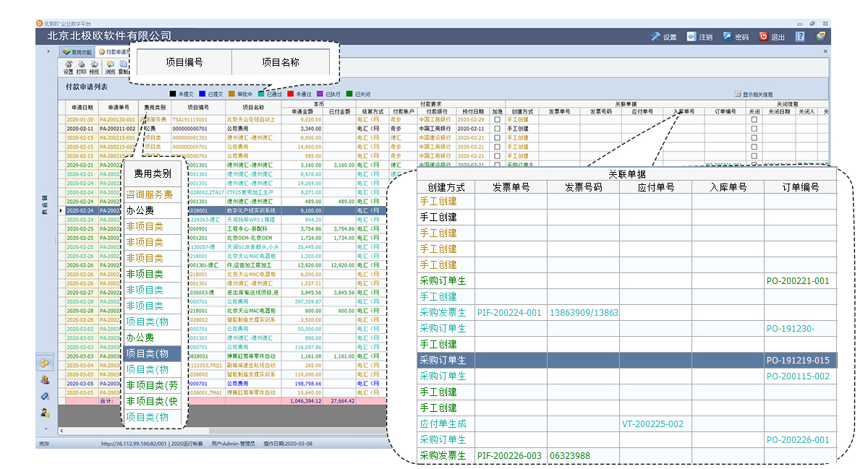The image size is (868, 469).
Task: Open the 设置 wrench in the top bar
Action: (x=663, y=37)
